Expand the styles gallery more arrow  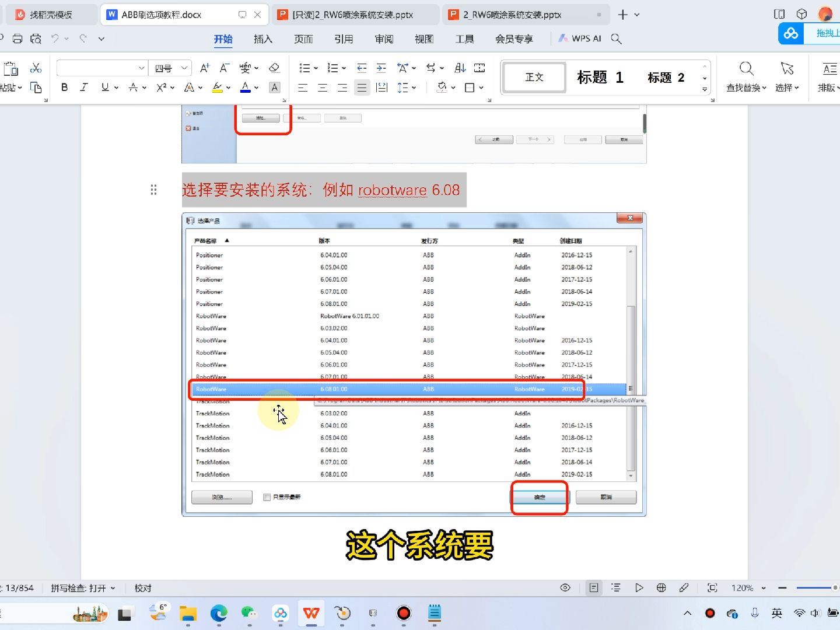coord(705,90)
